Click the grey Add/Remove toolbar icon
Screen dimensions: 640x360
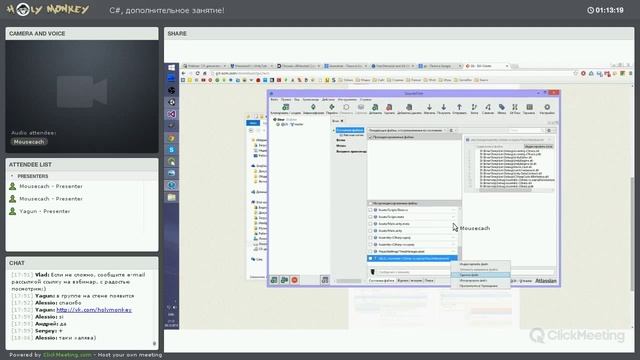[x=409, y=107]
